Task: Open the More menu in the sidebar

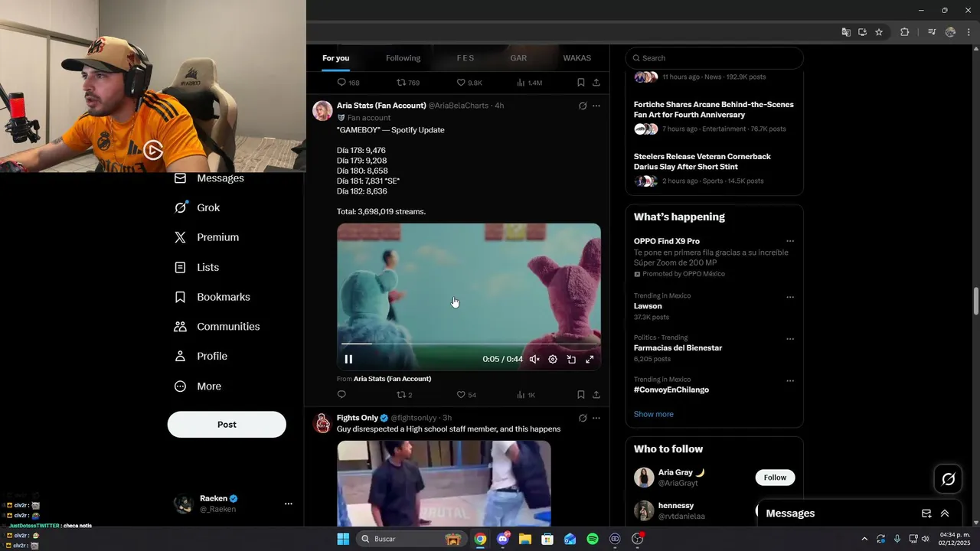Action: click(x=198, y=386)
